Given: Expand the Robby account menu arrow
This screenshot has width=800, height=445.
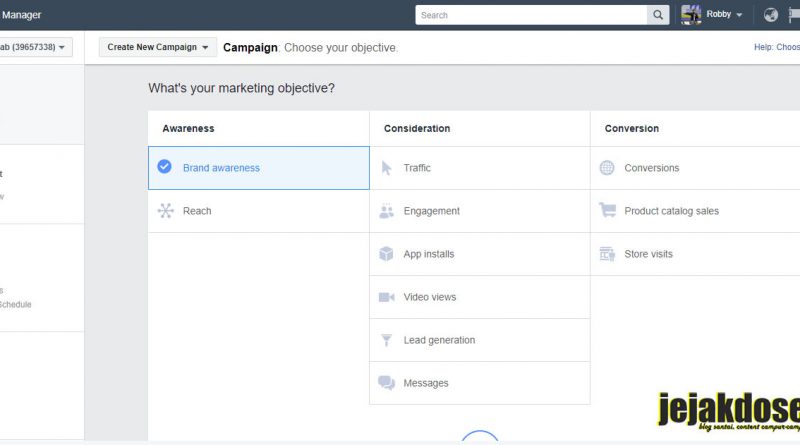Looking at the screenshot, I should [x=739, y=15].
